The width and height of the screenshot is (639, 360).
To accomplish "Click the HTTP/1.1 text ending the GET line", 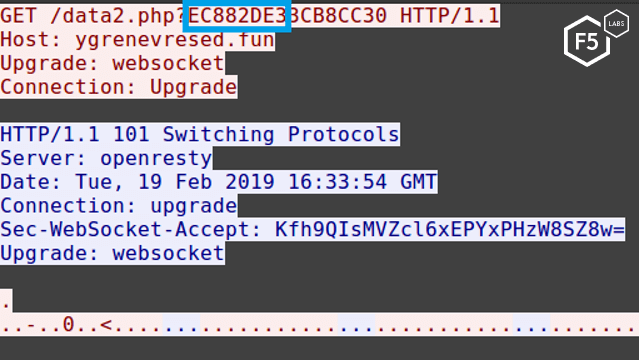I will click(x=450, y=16).
